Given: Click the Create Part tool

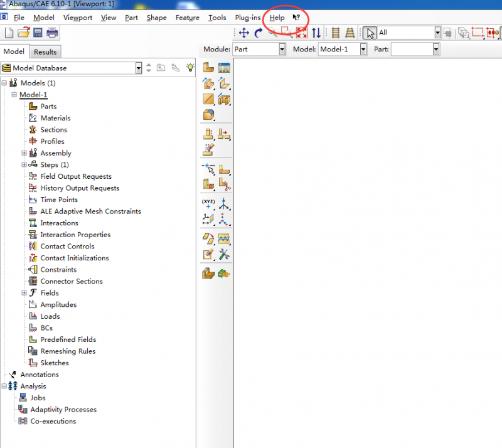Looking at the screenshot, I should [208, 68].
